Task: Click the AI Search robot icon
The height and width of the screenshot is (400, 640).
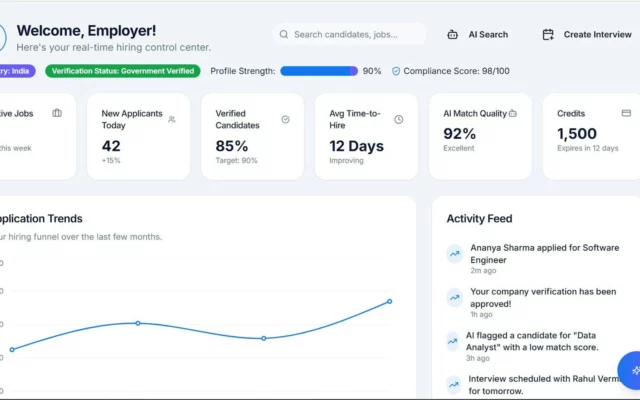Action: (452, 35)
